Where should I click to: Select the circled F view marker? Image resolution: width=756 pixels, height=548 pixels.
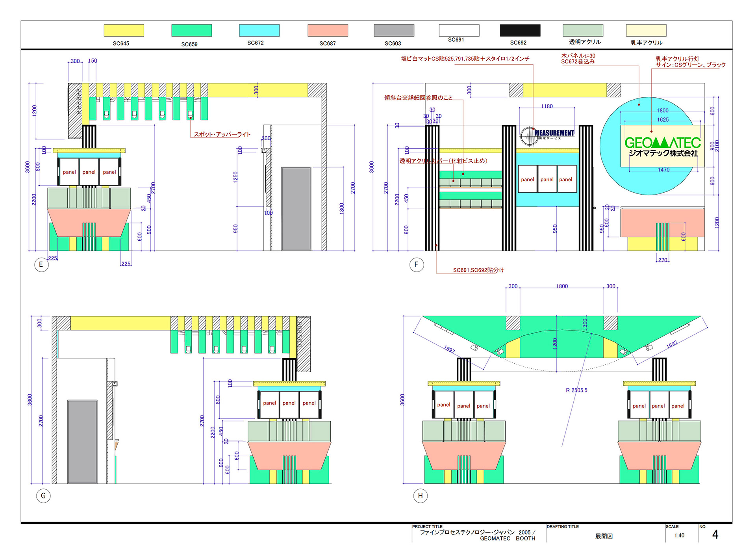[417, 264]
